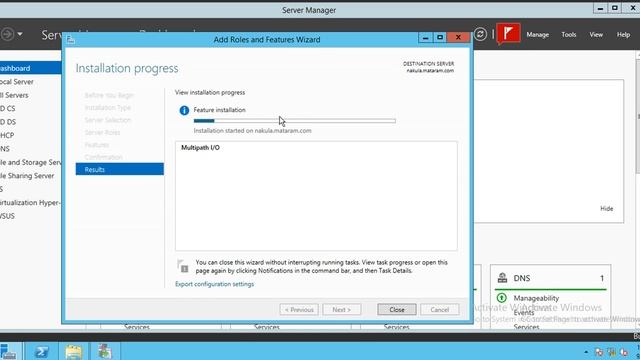Open File and Storage Services in sidebar
The height and width of the screenshot is (360, 640).
coord(31,162)
